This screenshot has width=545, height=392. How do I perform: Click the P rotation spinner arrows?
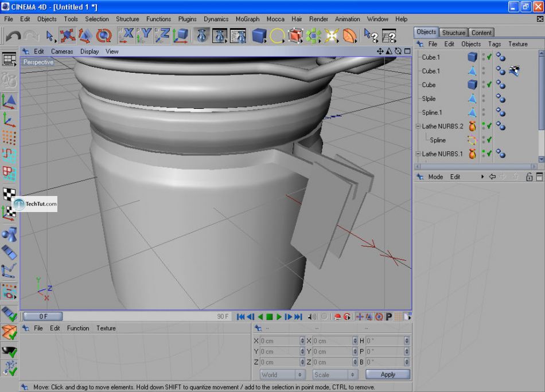(407, 351)
